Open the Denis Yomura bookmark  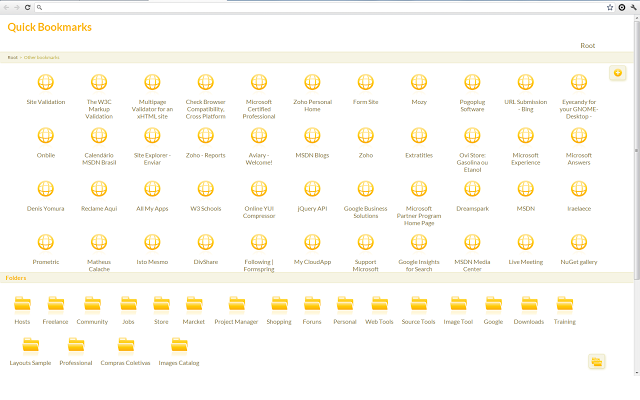point(46,196)
